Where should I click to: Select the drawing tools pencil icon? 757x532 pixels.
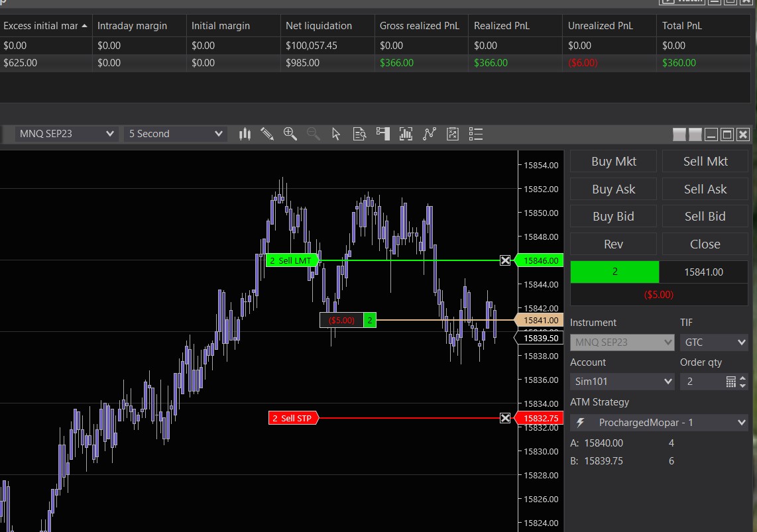point(267,134)
